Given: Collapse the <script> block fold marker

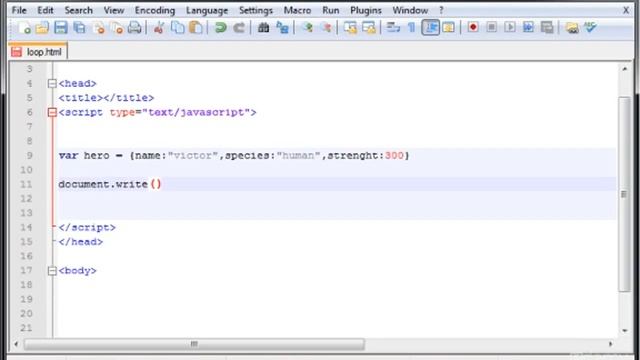Looking at the screenshot, I should [x=52, y=112].
